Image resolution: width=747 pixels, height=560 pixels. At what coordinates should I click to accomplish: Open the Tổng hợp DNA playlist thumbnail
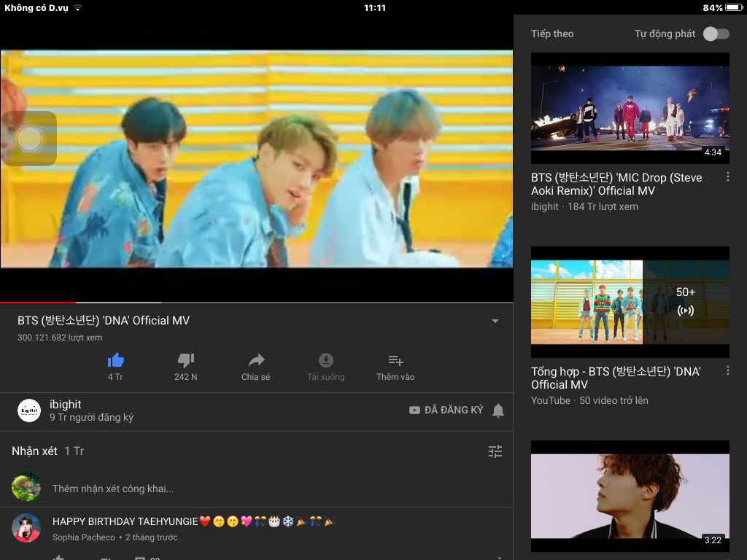pyautogui.click(x=630, y=302)
